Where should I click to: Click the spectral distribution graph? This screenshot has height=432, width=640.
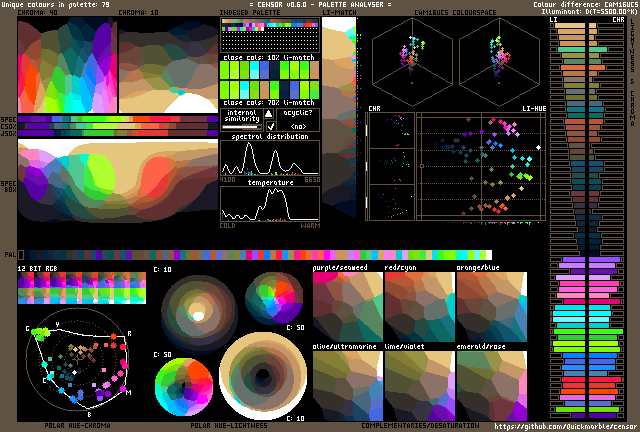pyautogui.click(x=270, y=159)
